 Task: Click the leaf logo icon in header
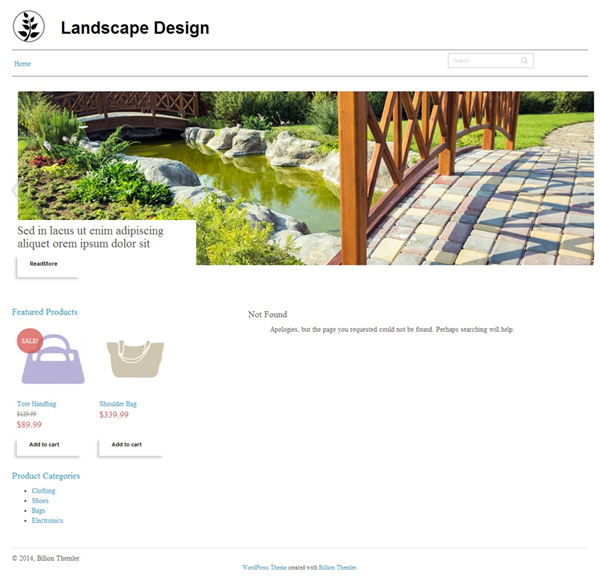click(x=29, y=26)
